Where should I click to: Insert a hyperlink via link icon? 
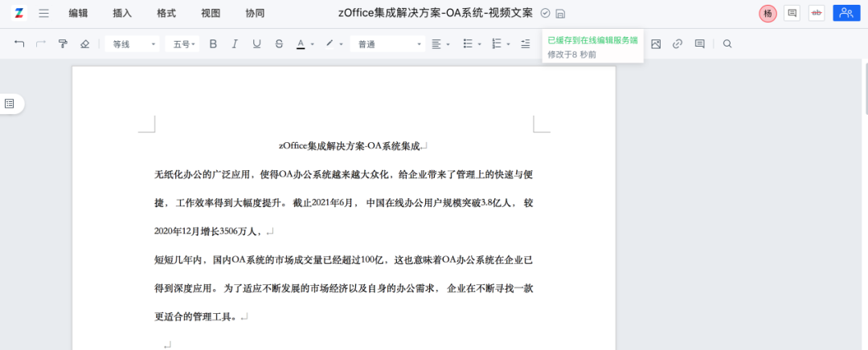[x=678, y=43]
